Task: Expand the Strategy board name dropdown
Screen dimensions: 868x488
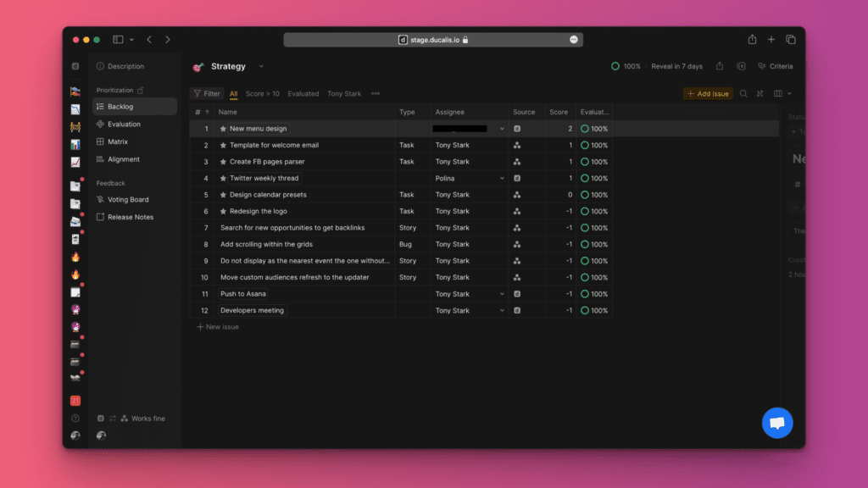Action: (260, 65)
